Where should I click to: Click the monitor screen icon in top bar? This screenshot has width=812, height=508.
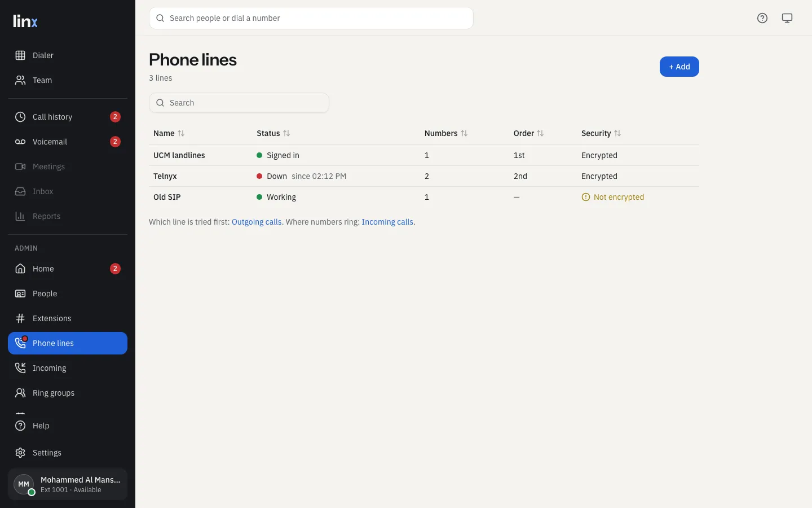click(787, 18)
